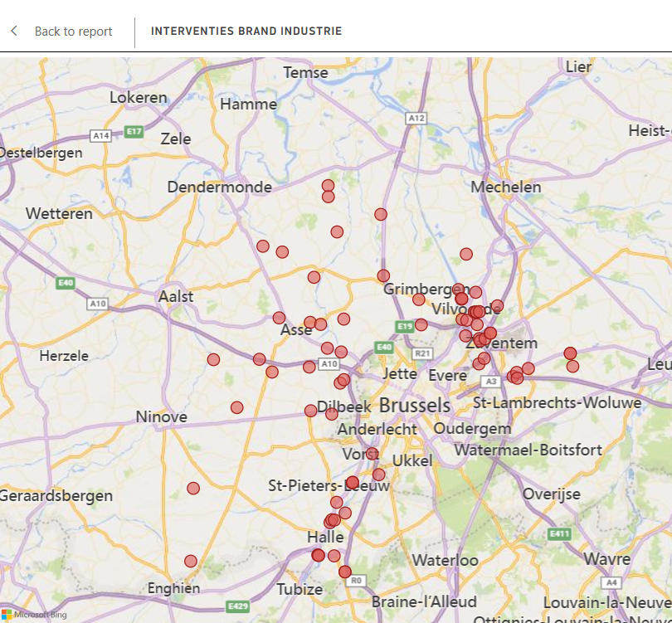Viewport: 672px width, 623px height.
Task: Click the St-Lambrechts-Woluwe label
Action: pyautogui.click(x=558, y=403)
